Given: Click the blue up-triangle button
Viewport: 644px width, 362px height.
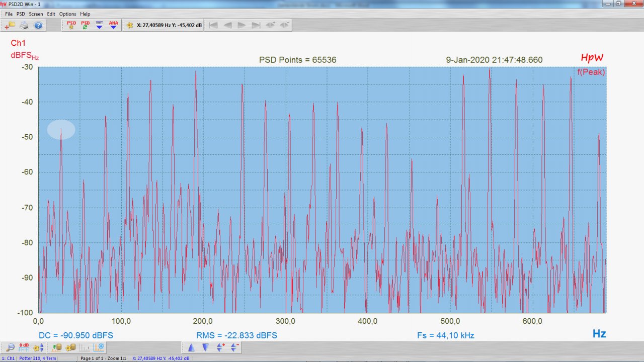Looking at the screenshot, I should (191, 347).
